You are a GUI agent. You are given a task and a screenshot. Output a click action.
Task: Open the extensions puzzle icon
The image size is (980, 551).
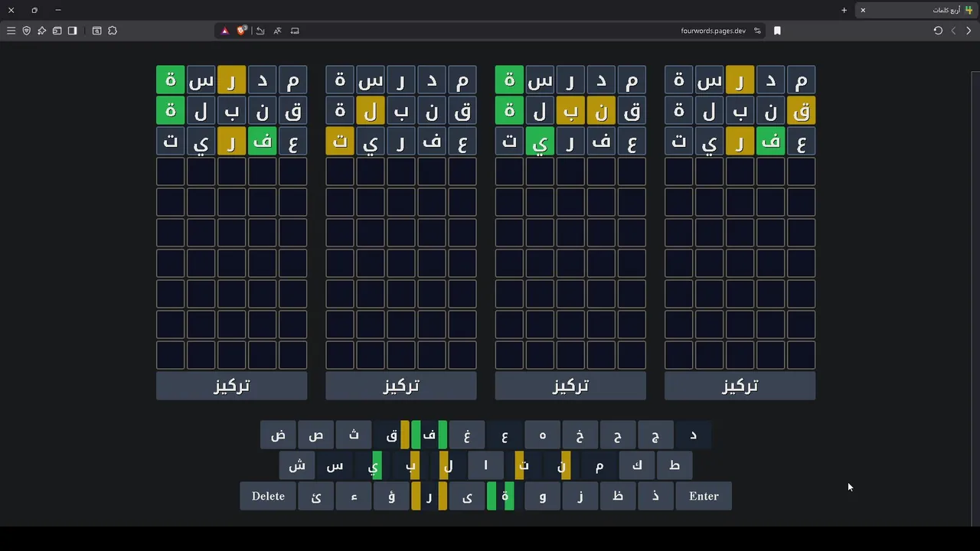pos(113,31)
